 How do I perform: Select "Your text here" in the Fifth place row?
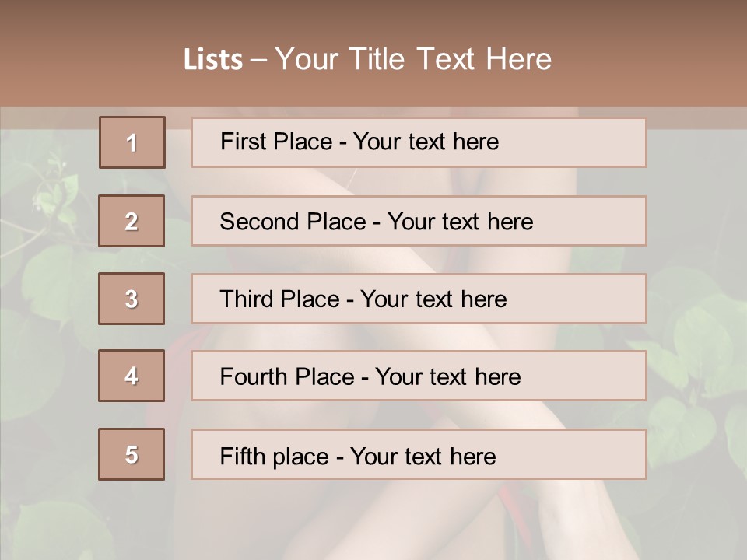[423, 456]
